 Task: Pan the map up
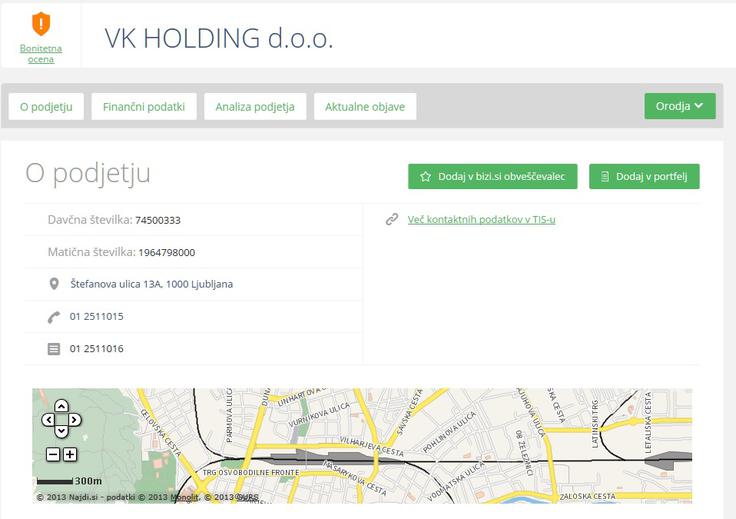pyautogui.click(x=61, y=405)
